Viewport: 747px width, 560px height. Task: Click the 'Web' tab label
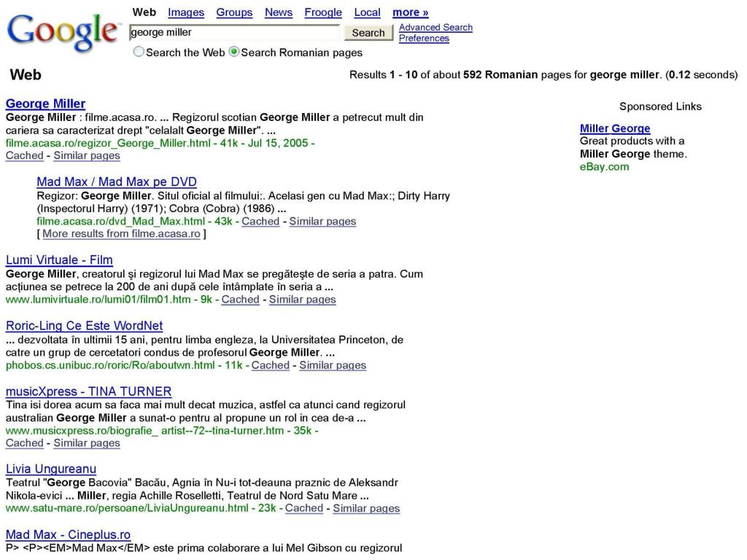[x=144, y=12]
